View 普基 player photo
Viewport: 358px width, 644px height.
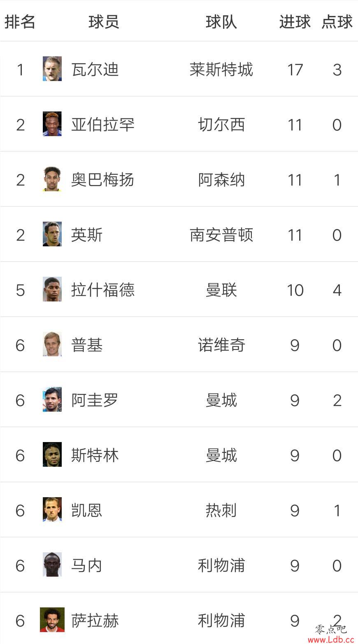click(x=52, y=344)
